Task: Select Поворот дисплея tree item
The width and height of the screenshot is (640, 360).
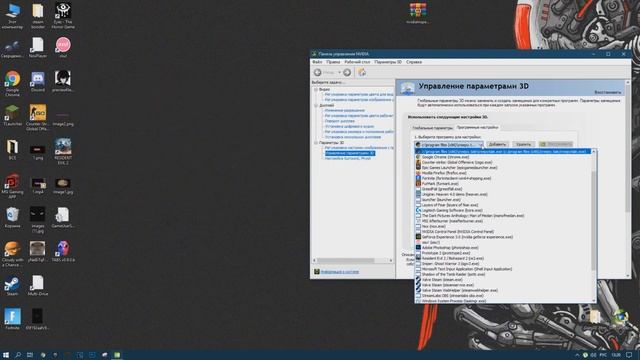Action: (340, 121)
